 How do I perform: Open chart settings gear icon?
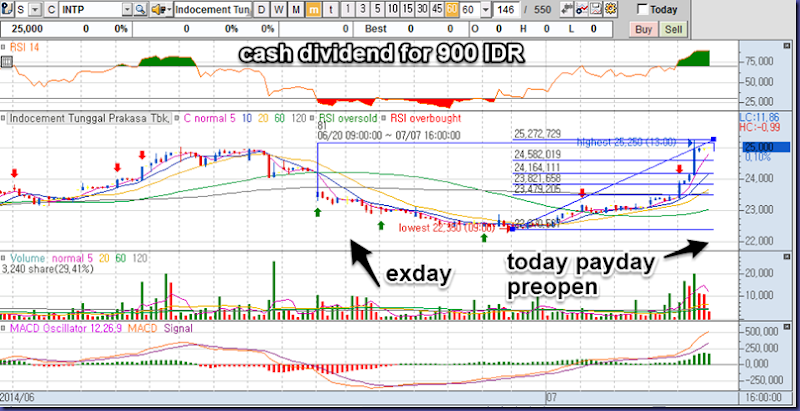coord(611,9)
